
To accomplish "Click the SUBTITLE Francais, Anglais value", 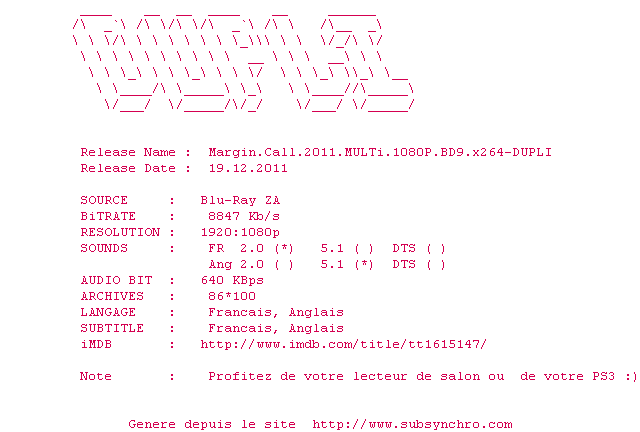I will [x=276, y=329].
